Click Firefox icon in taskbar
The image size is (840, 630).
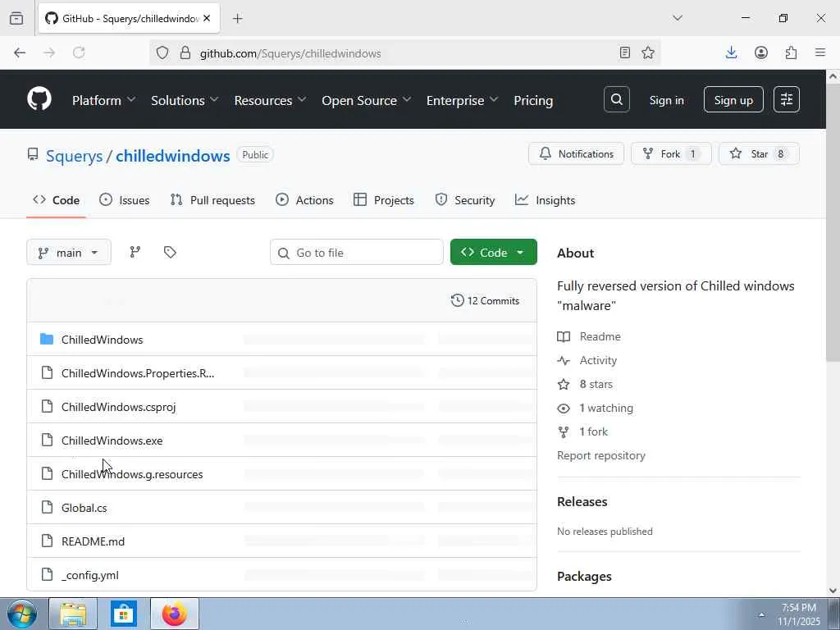(175, 614)
